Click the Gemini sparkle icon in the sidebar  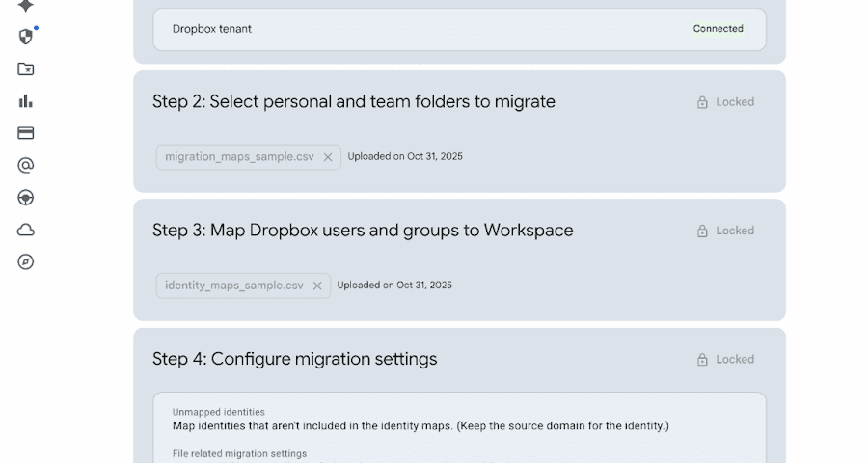[x=26, y=5]
